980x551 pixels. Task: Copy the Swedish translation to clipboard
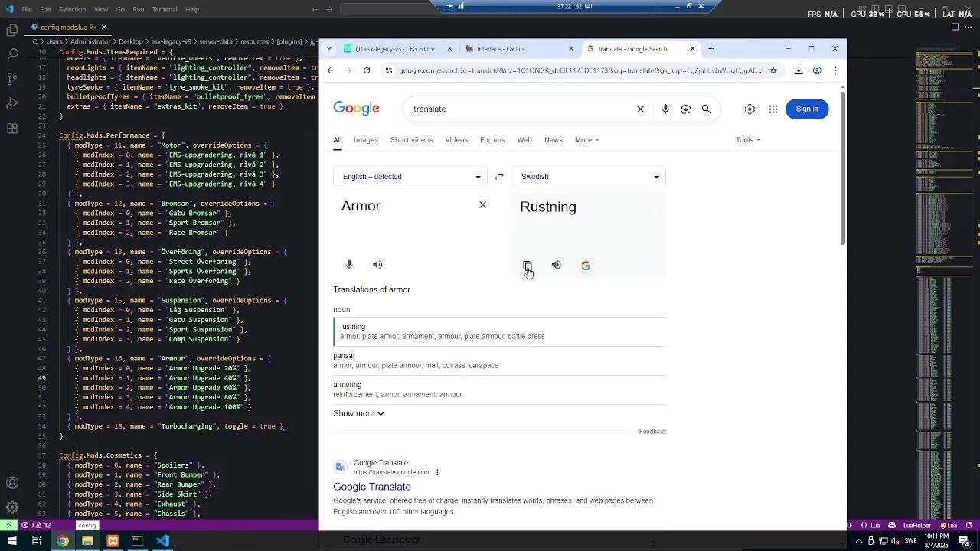click(x=527, y=266)
